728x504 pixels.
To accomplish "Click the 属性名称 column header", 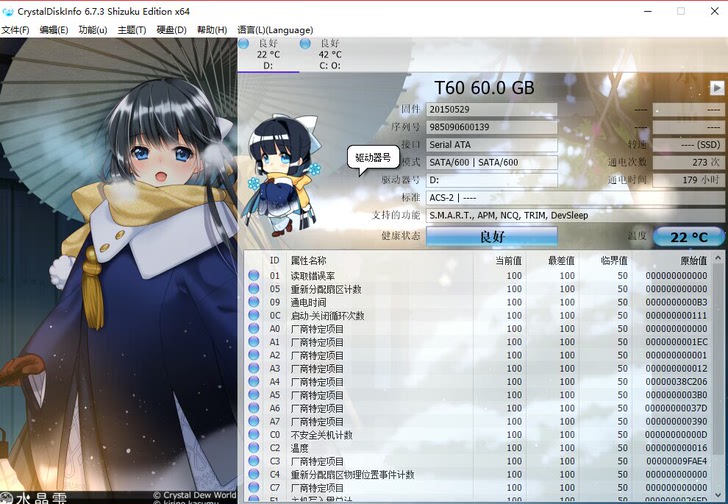I will [309, 260].
